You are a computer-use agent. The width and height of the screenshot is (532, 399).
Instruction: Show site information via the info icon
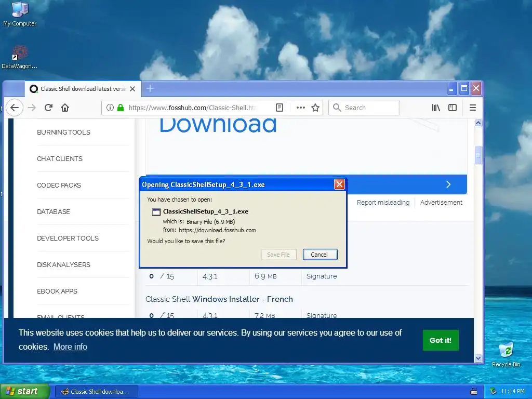110,108
